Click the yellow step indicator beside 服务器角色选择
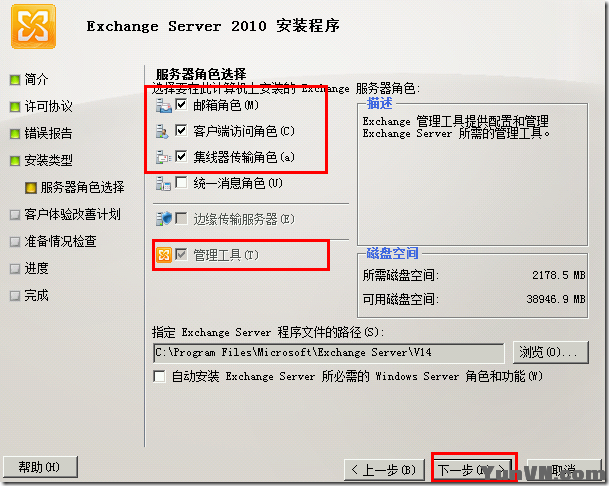The width and height of the screenshot is (609, 486). tap(31, 188)
